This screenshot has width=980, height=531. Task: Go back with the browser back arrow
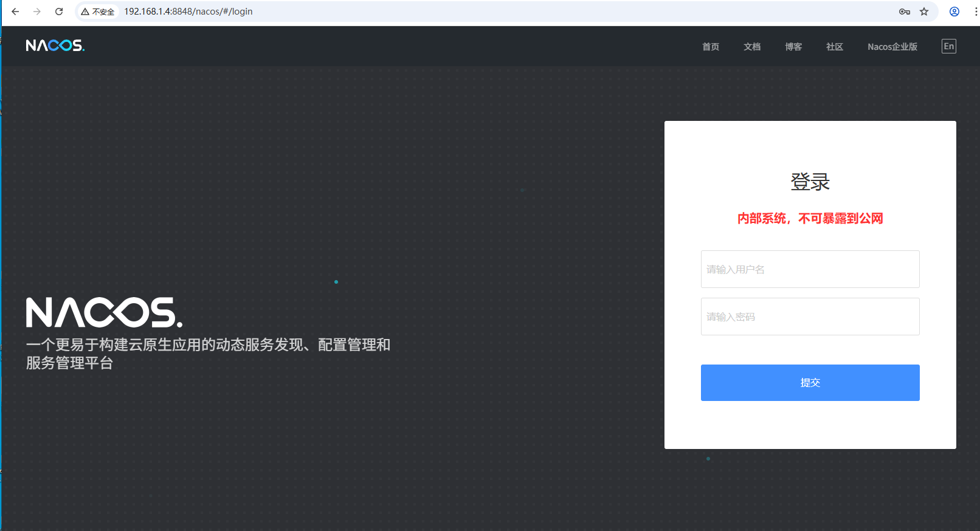coord(15,12)
